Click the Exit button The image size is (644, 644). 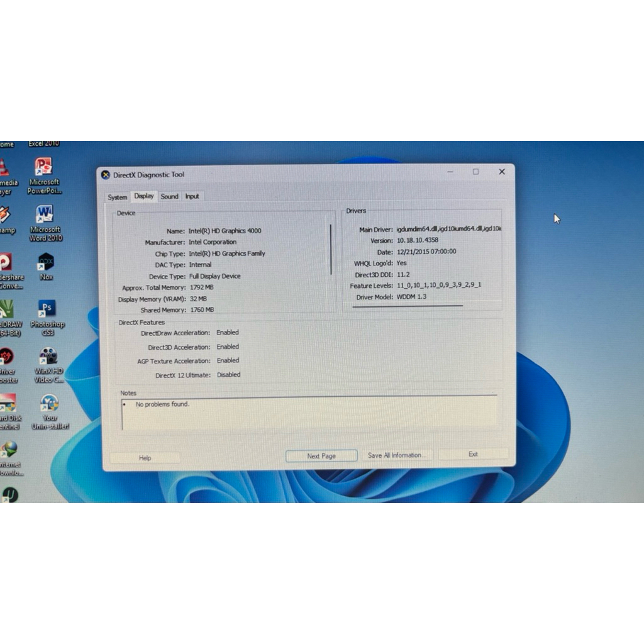click(x=473, y=454)
